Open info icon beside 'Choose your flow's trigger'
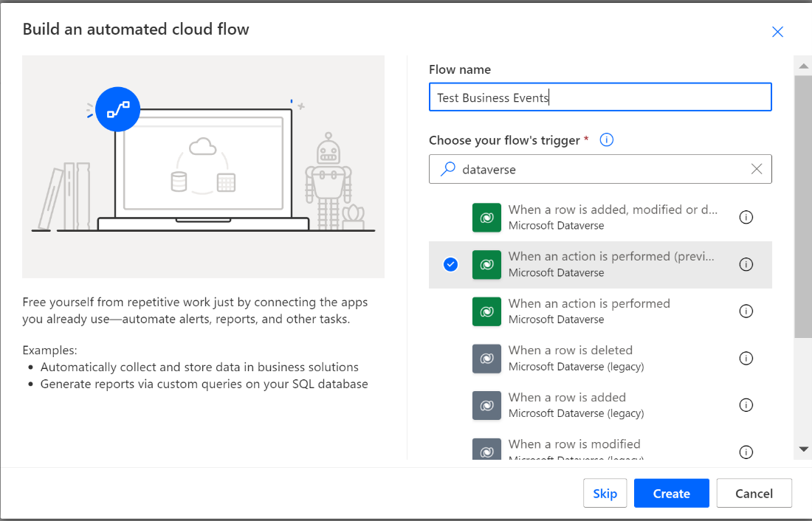This screenshot has width=812, height=521. (x=607, y=140)
